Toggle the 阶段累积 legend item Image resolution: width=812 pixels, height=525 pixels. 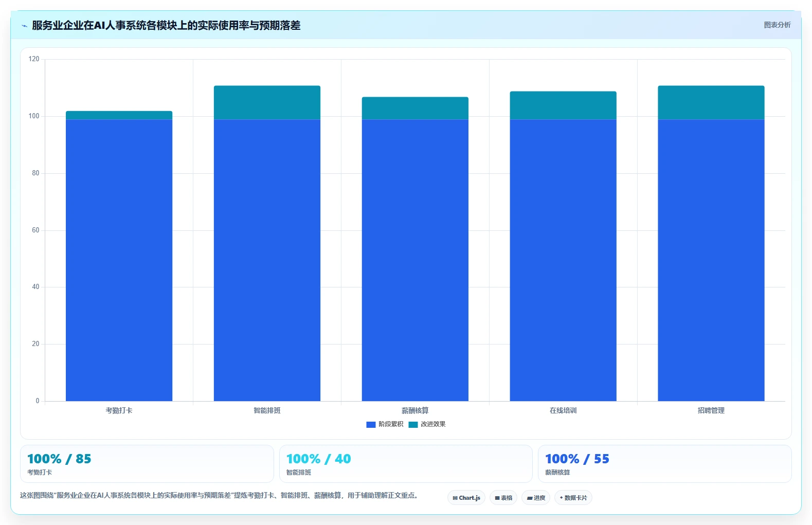click(x=385, y=424)
